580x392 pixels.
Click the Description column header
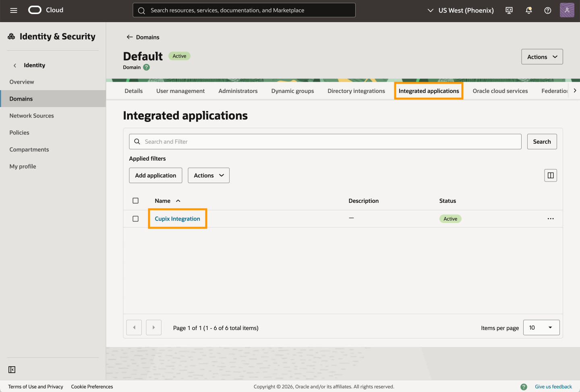pyautogui.click(x=364, y=201)
